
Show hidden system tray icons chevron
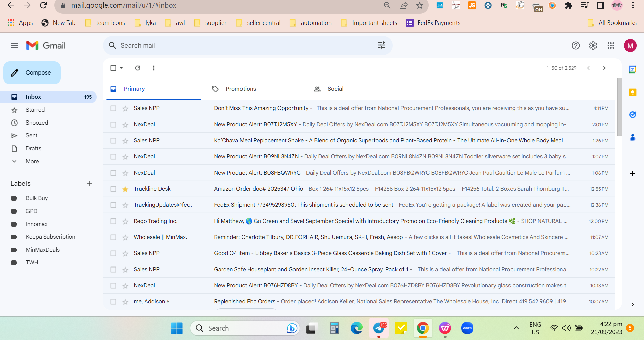tap(516, 328)
